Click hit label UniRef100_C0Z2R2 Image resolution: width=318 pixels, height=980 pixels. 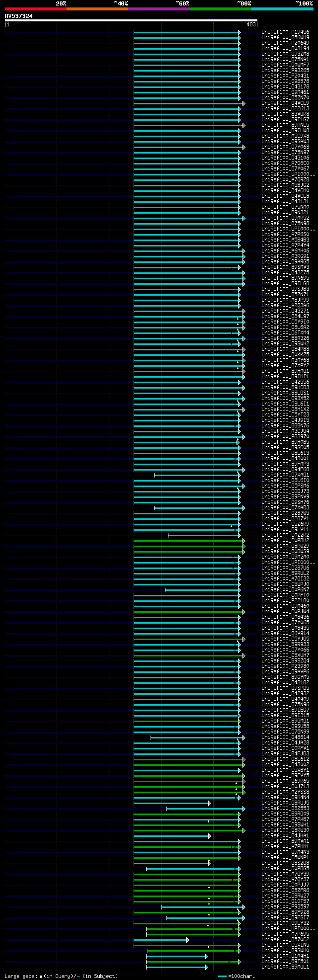click(285, 535)
